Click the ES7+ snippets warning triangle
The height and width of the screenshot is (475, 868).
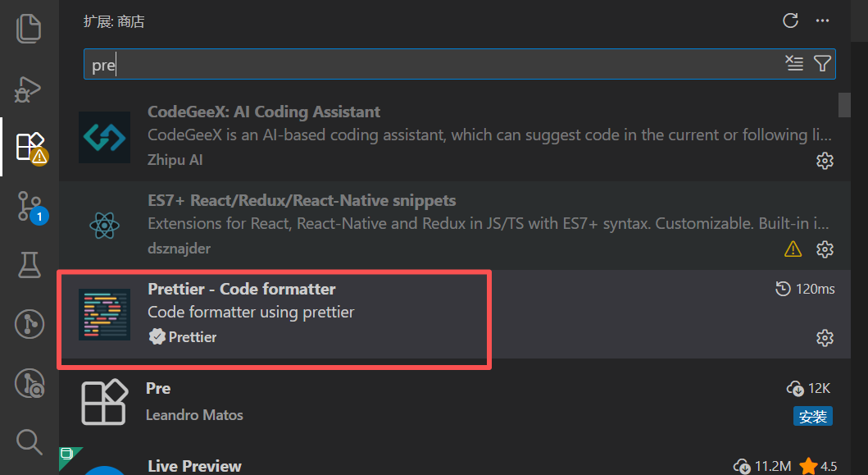pyautogui.click(x=793, y=249)
